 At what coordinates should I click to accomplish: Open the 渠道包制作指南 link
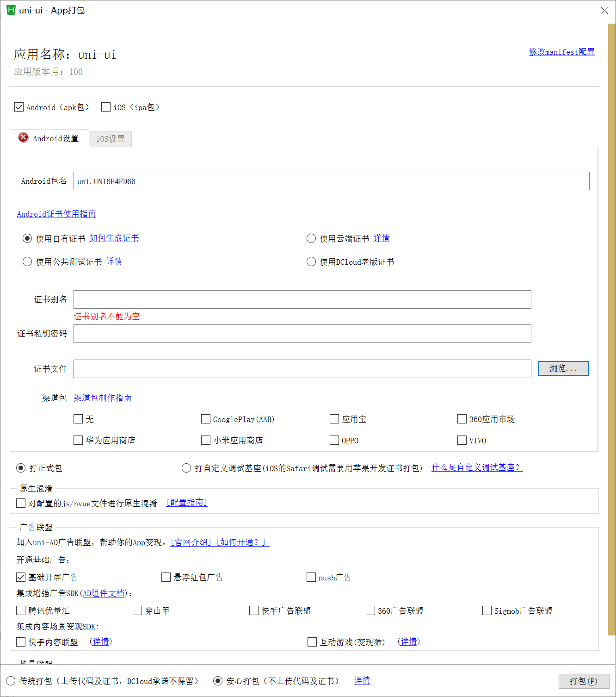(103, 398)
